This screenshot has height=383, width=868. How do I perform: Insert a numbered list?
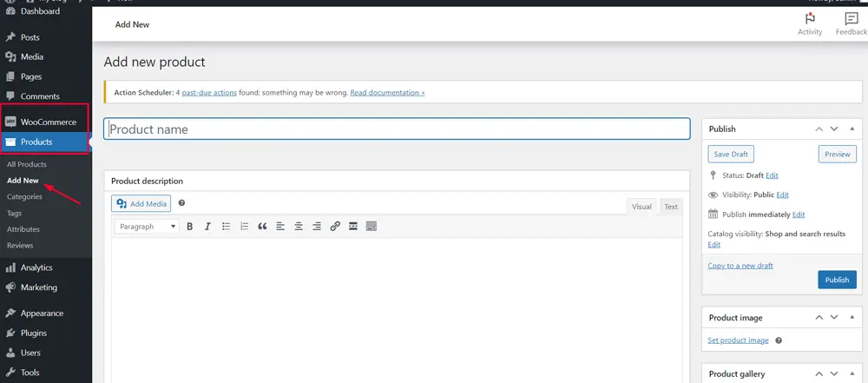pyautogui.click(x=244, y=226)
